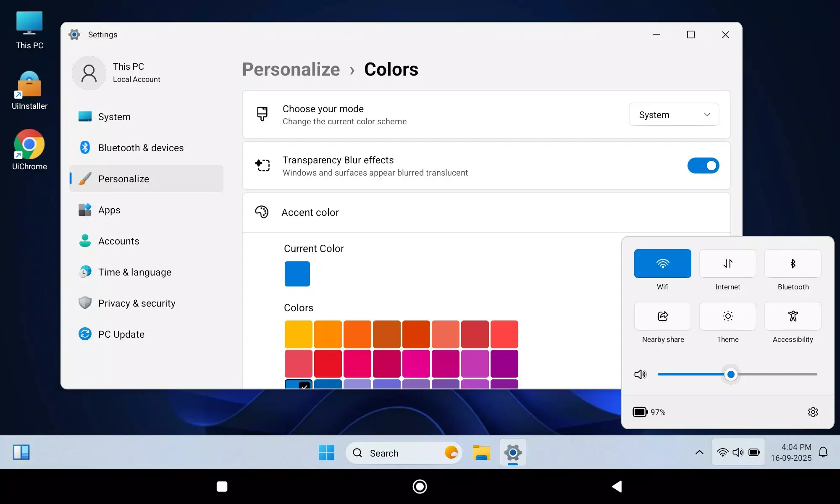The image size is (840, 504).
Task: Open Accessibility from quick settings panel
Action: pos(793,316)
